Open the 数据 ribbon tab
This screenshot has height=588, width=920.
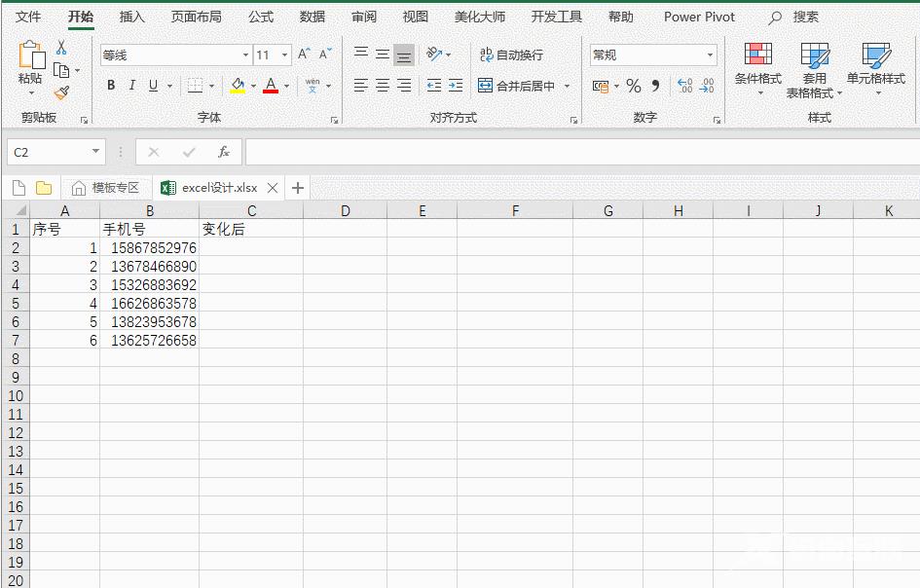312,17
